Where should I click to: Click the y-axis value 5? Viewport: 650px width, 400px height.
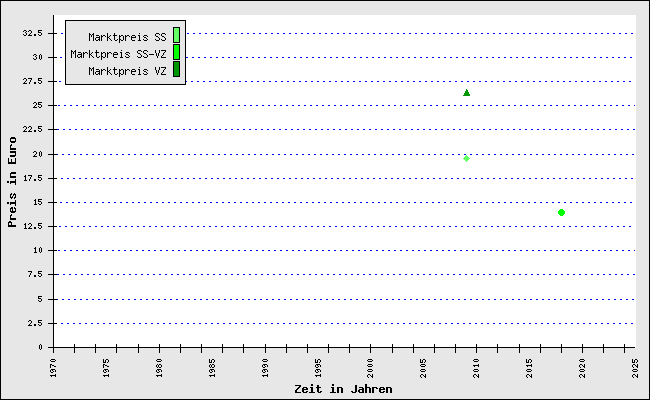point(40,299)
